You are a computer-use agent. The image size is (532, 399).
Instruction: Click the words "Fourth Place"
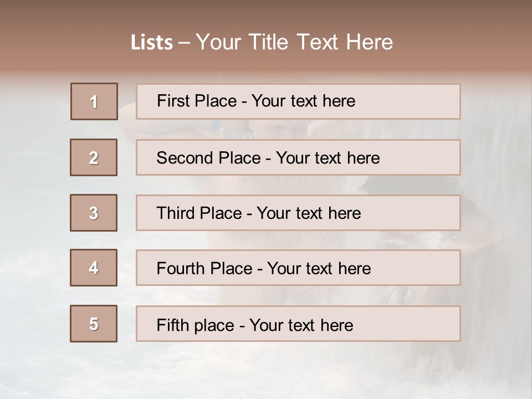[204, 269]
